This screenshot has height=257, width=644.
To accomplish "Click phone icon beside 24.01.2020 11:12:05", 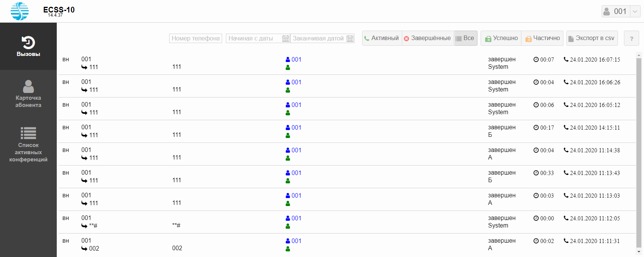I will point(566,218).
